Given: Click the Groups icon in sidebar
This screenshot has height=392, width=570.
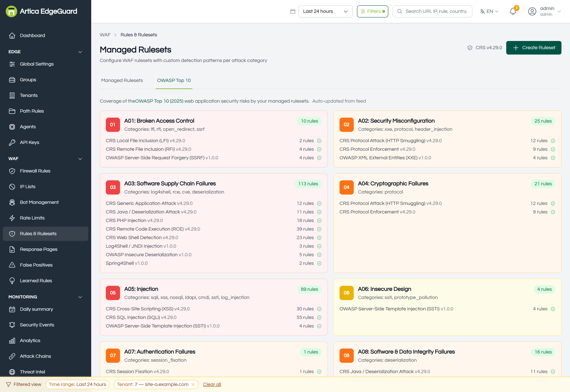Looking at the screenshot, I should 12,80.
